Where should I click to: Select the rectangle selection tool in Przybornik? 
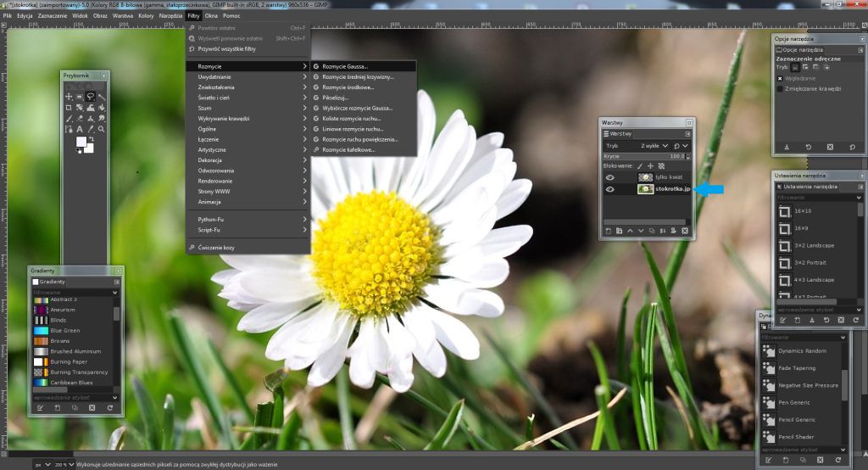click(x=79, y=97)
